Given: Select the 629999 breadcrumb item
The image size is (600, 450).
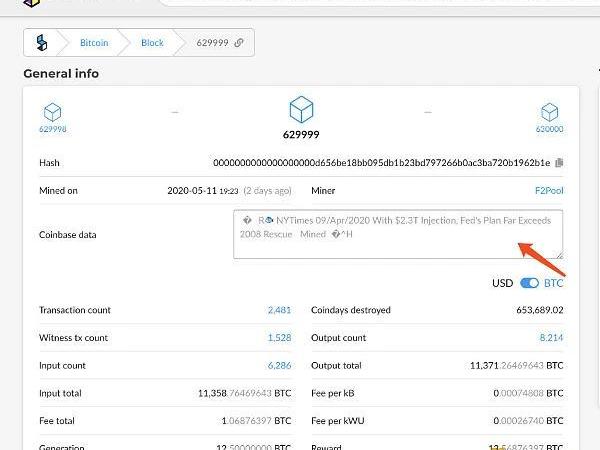Looking at the screenshot, I should click(x=212, y=43).
